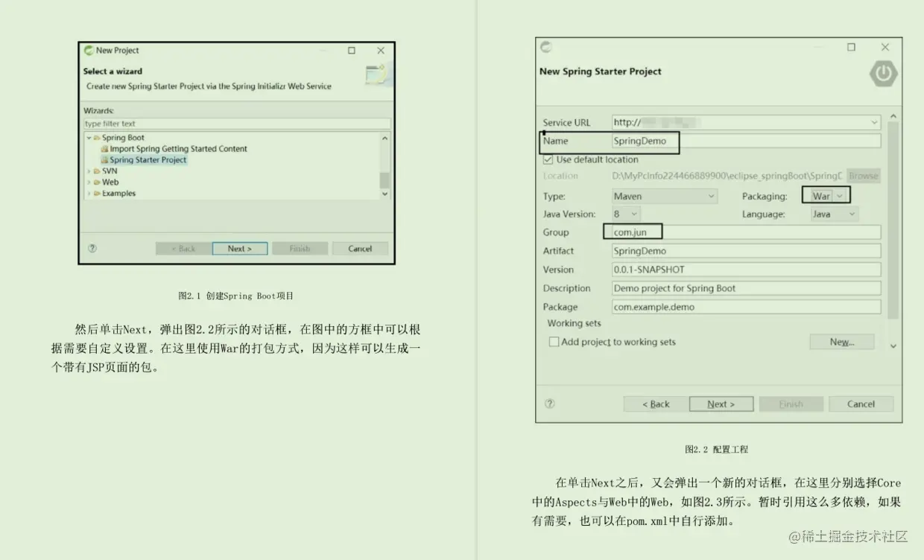This screenshot has height=560, width=924.
Task: Click the New... working sets button
Action: (842, 342)
